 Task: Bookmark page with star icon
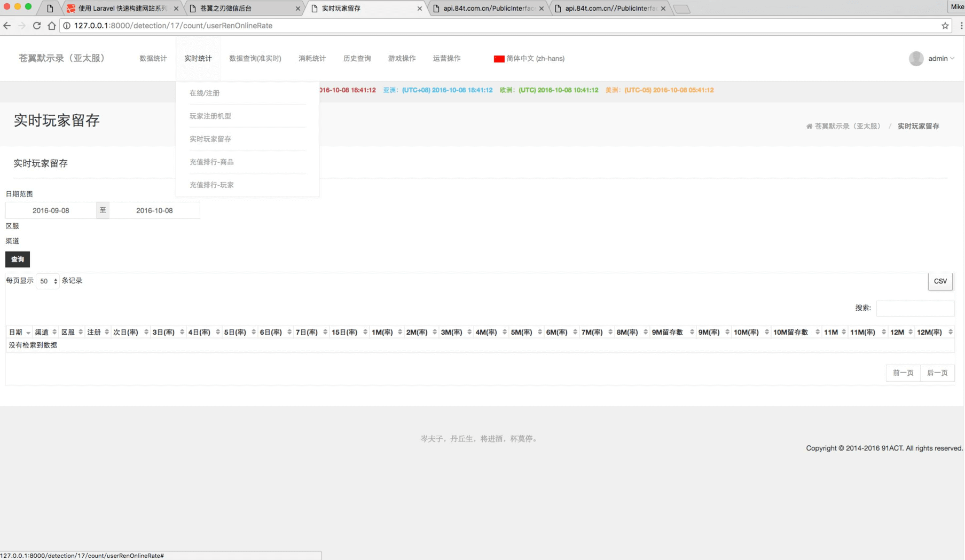coord(945,26)
